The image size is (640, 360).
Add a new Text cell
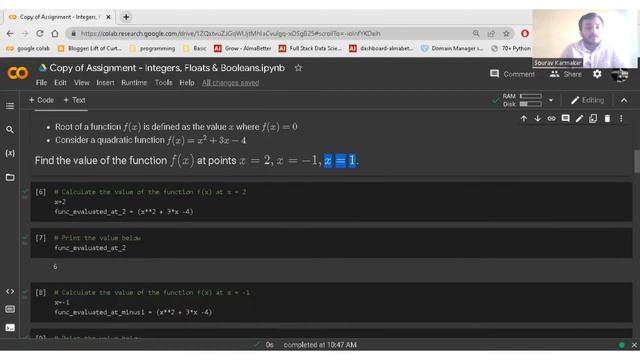(x=74, y=100)
